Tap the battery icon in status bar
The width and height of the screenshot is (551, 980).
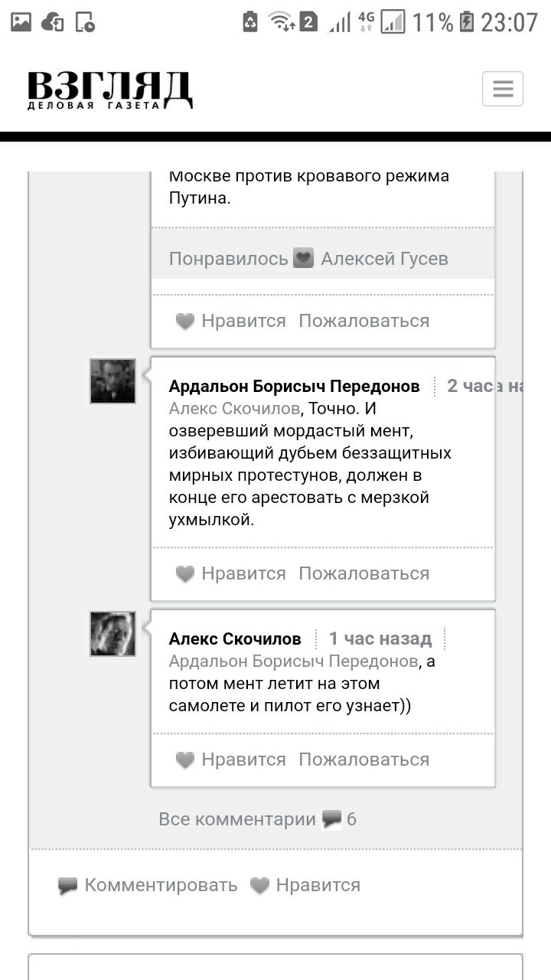pos(467,22)
